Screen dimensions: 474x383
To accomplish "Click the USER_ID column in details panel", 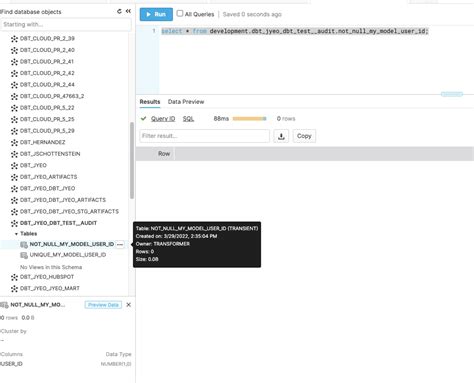I will point(11,364).
